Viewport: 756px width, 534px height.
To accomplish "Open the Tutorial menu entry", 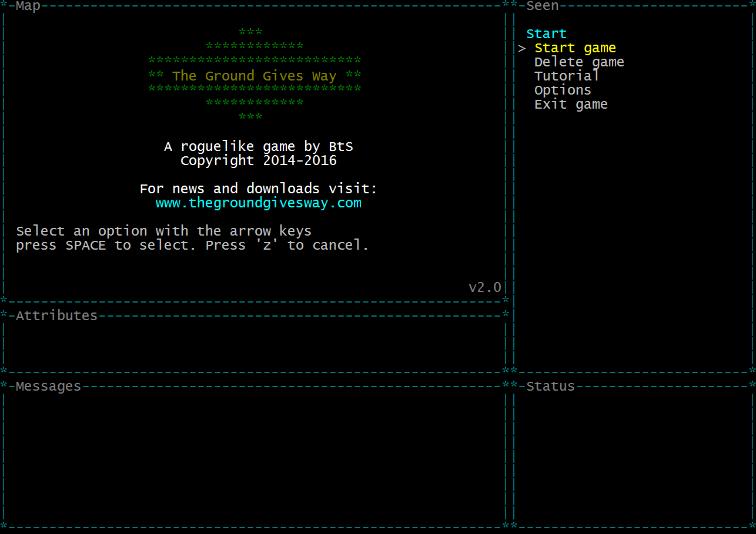I will [567, 76].
